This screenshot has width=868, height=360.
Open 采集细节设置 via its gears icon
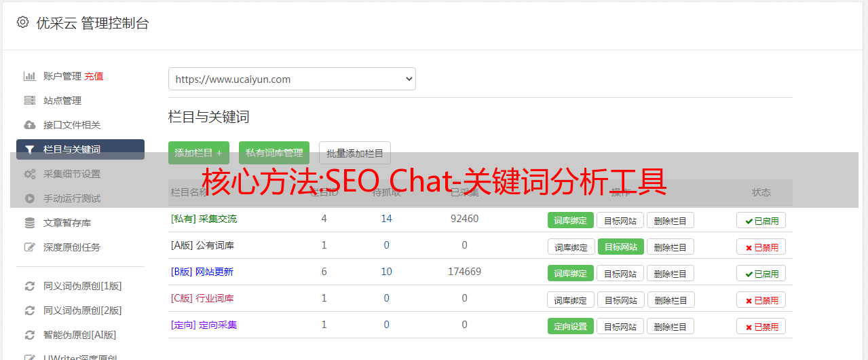tap(29, 174)
